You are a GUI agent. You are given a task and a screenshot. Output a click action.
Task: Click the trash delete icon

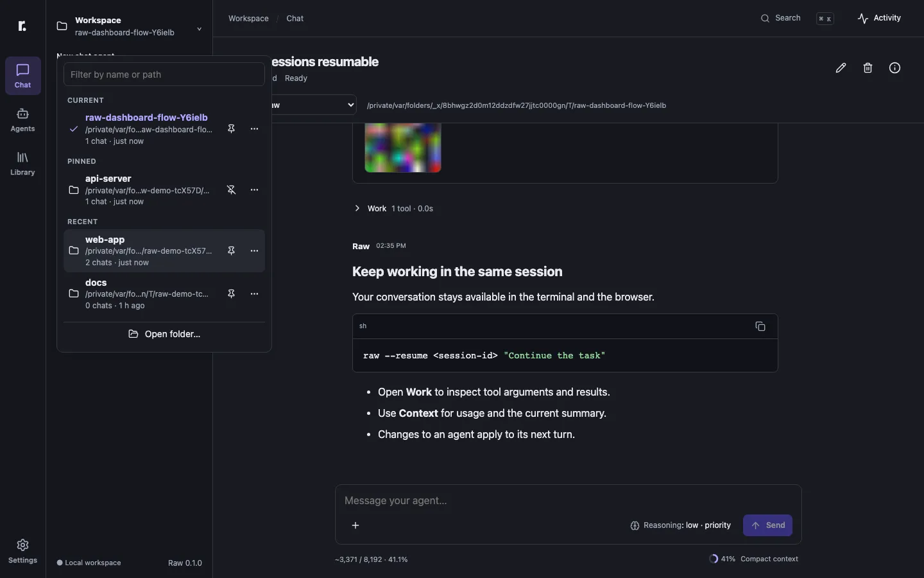pos(868,68)
